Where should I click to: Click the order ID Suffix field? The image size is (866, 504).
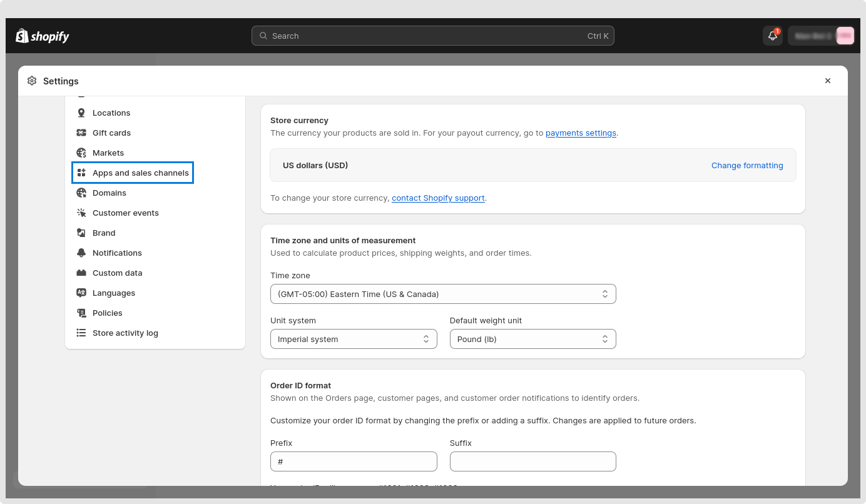coord(533,461)
